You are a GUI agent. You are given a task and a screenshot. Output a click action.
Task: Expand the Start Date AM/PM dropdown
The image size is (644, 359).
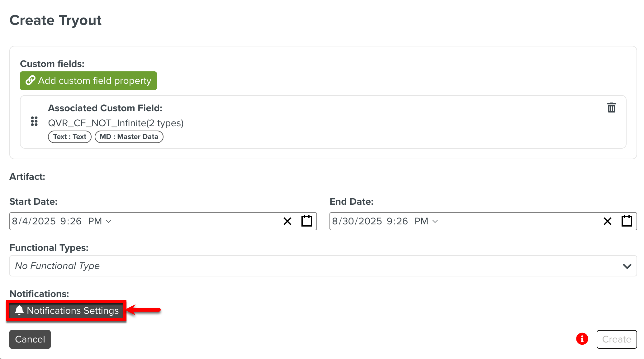click(x=109, y=221)
